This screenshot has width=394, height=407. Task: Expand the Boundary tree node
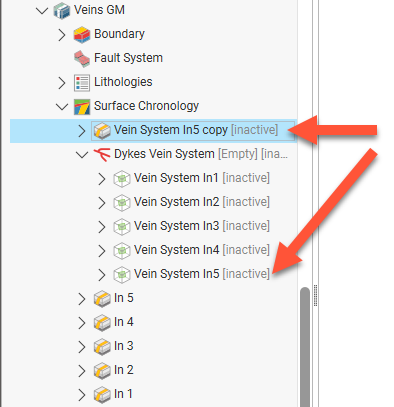[x=62, y=35]
